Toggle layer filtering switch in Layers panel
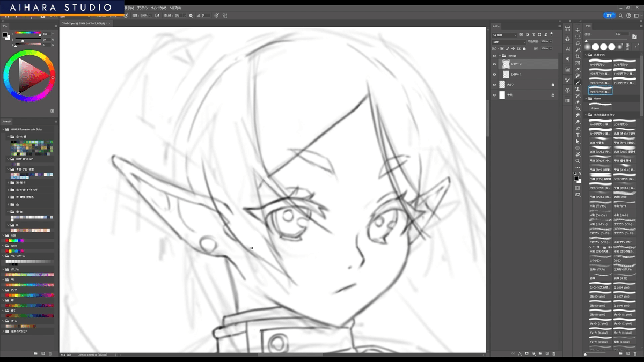This screenshot has height=362, width=644. tap(551, 34)
